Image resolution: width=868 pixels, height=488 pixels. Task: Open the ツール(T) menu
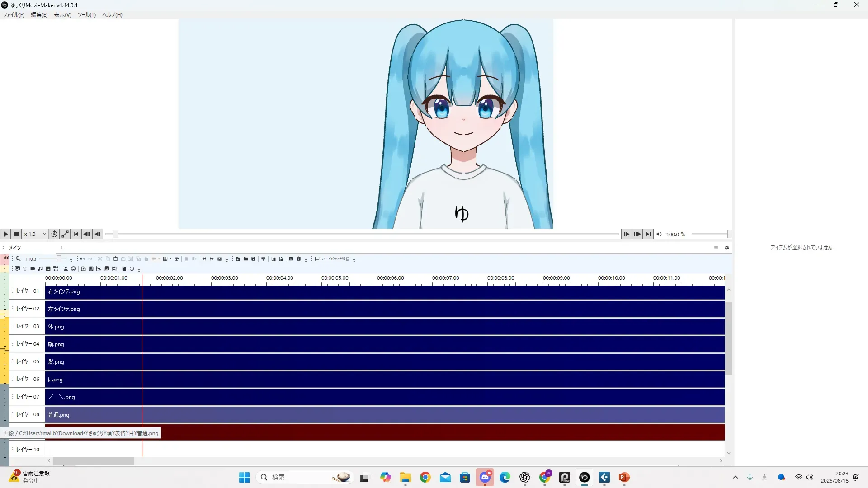pos(86,15)
